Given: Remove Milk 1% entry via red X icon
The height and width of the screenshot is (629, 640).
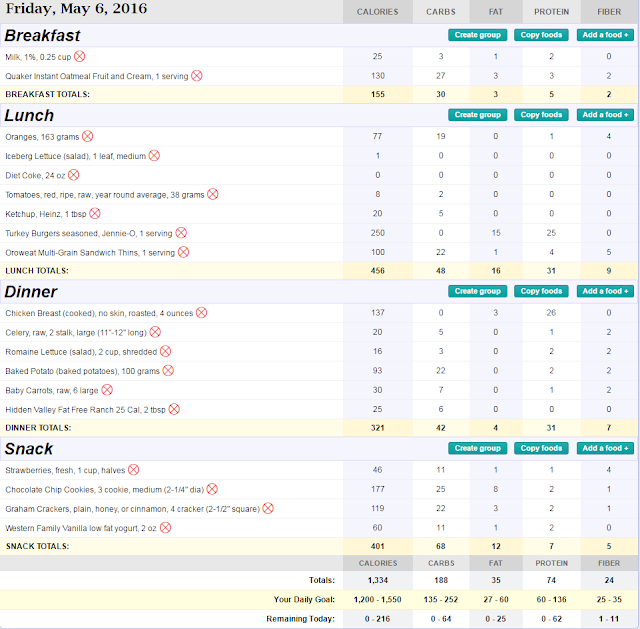Looking at the screenshot, I should [80, 56].
